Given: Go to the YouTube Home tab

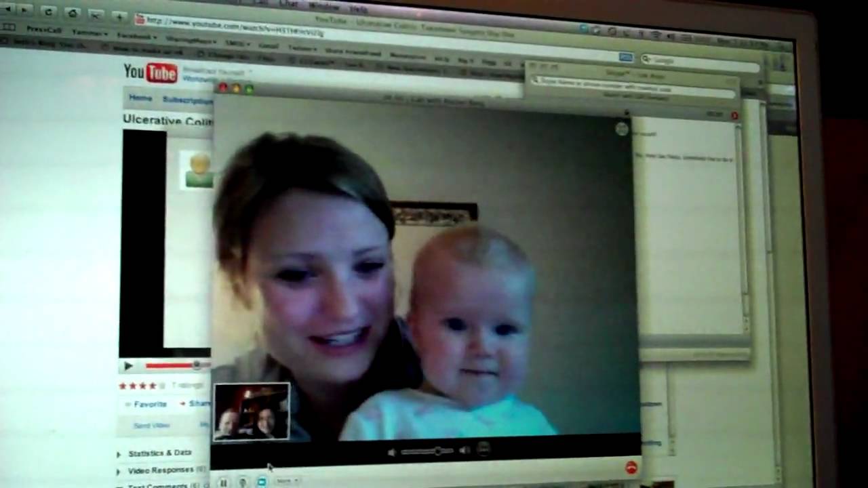Looking at the screenshot, I should (x=140, y=98).
